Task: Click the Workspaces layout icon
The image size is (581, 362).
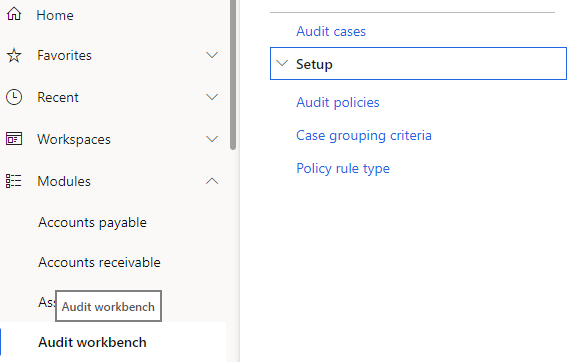Action: tap(14, 139)
